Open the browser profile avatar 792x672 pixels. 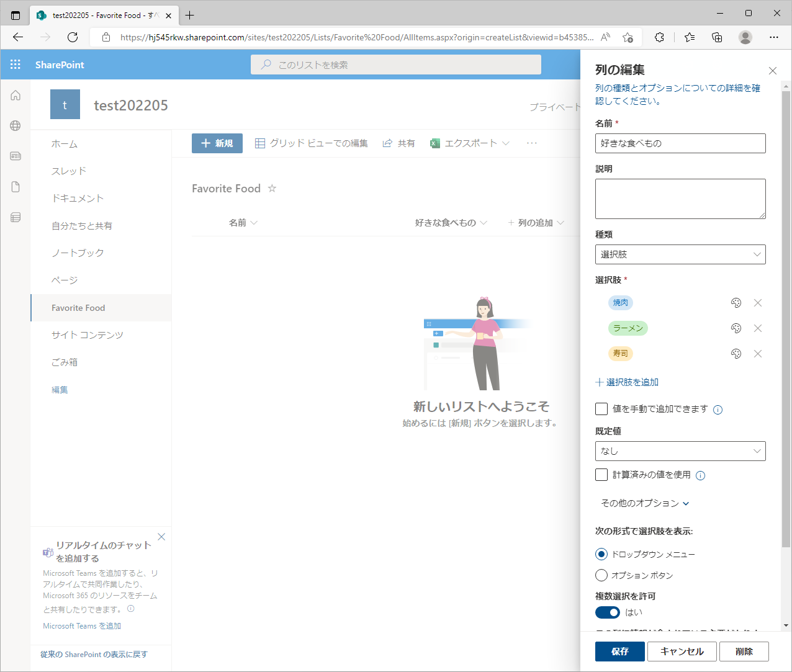point(745,37)
